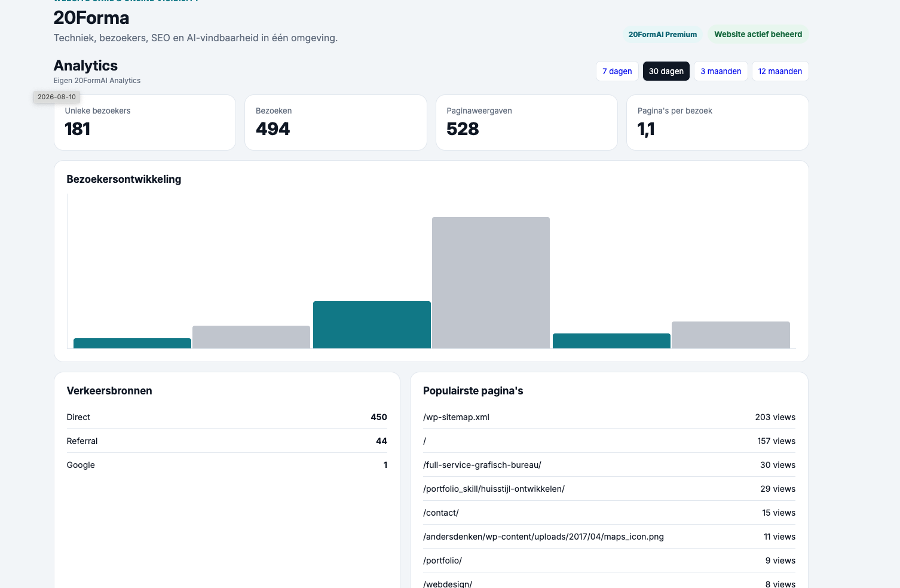Click the Verkeersbronnen heading

[109, 391]
